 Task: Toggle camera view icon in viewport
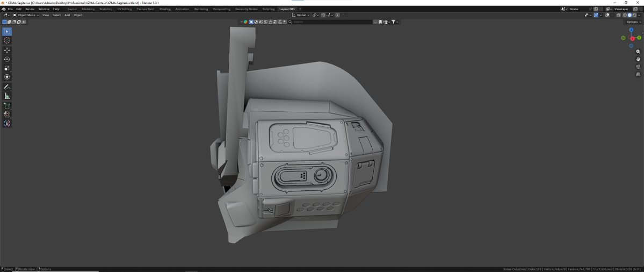pyautogui.click(x=638, y=67)
